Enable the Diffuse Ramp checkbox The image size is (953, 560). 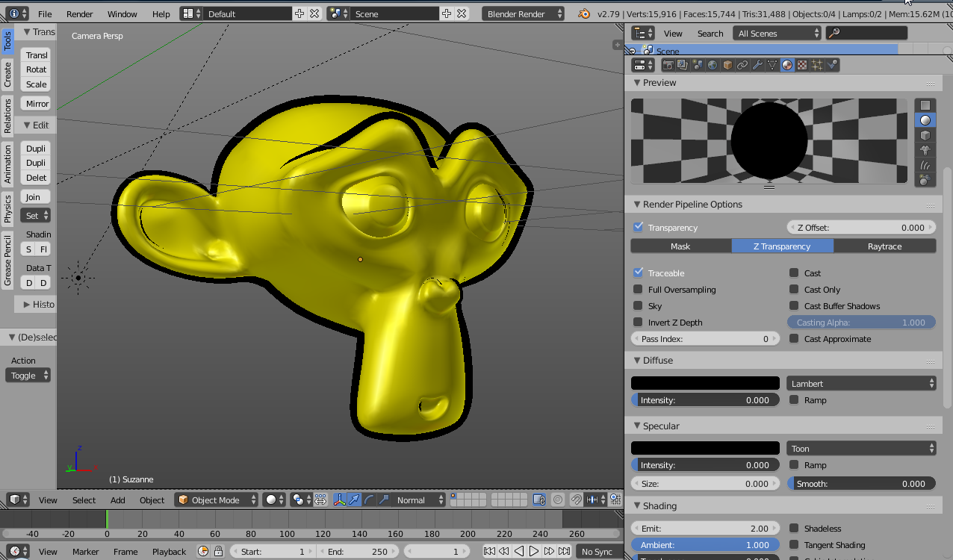pos(794,399)
